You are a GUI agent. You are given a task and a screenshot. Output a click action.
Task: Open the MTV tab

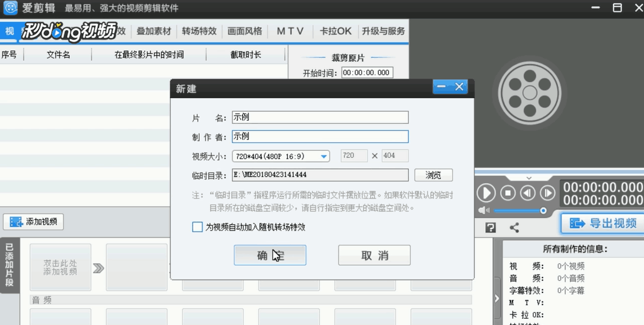tap(290, 31)
